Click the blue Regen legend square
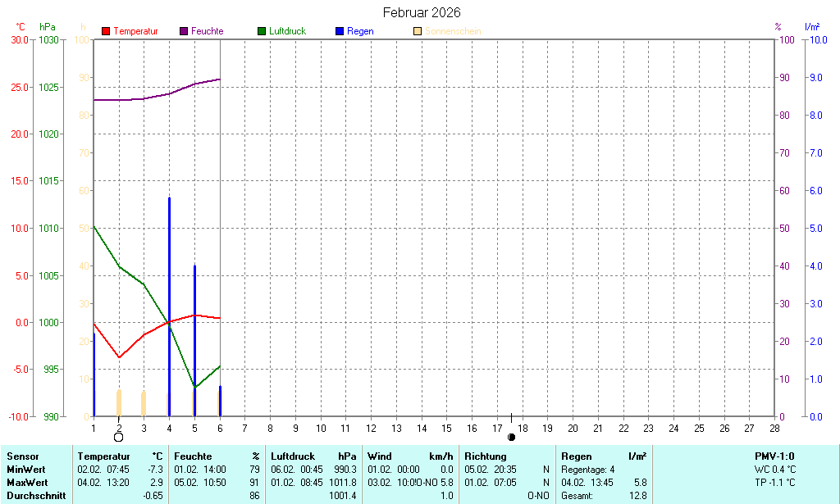The height and width of the screenshot is (504, 840). pos(340,31)
